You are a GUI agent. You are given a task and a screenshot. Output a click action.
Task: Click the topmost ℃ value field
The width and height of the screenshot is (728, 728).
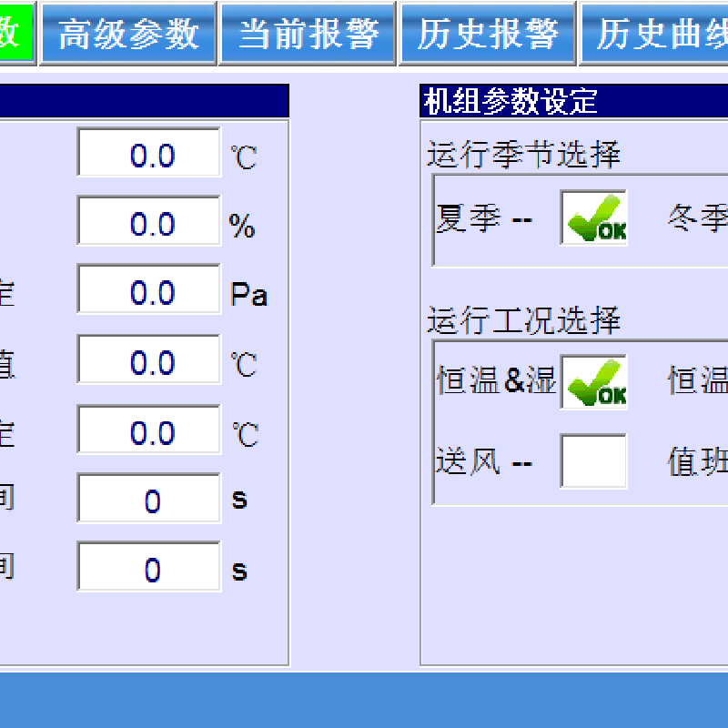click(x=149, y=154)
